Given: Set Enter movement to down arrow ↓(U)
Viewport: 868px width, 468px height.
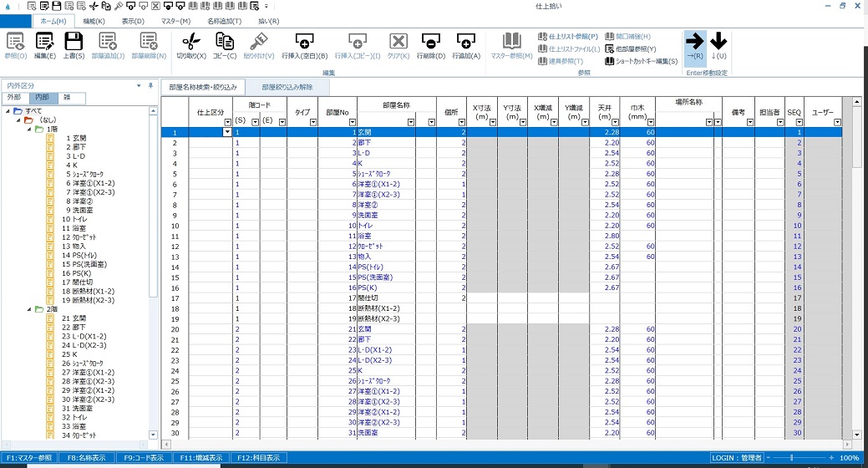Looking at the screenshot, I should (718, 47).
